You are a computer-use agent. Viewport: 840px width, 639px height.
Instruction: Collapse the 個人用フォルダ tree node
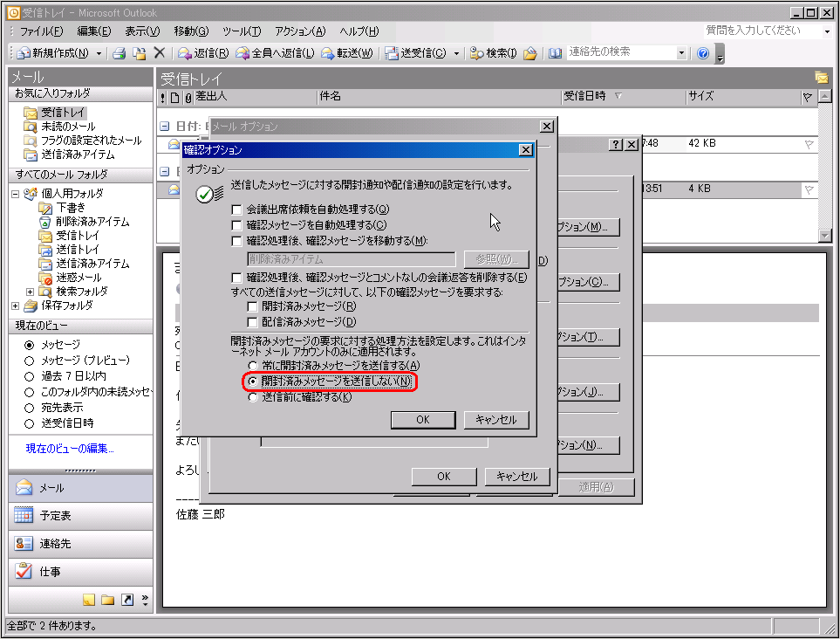tap(15, 194)
